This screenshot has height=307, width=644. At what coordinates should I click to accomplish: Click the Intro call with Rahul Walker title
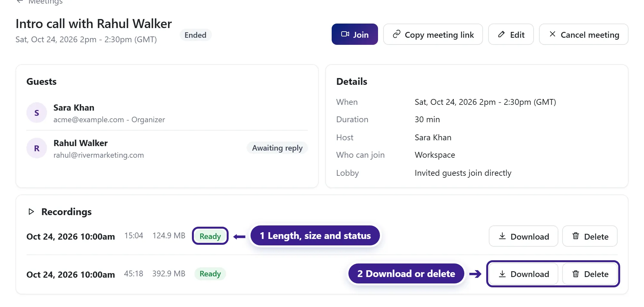94,24
